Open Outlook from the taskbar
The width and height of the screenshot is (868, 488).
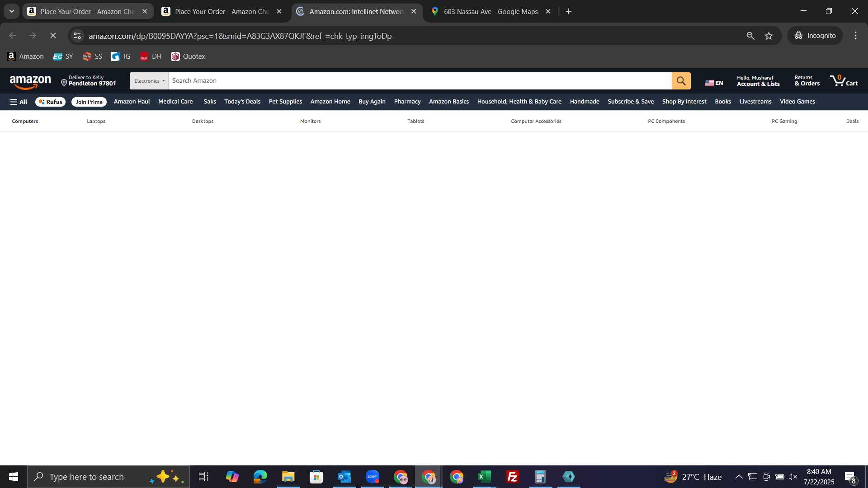click(x=344, y=477)
